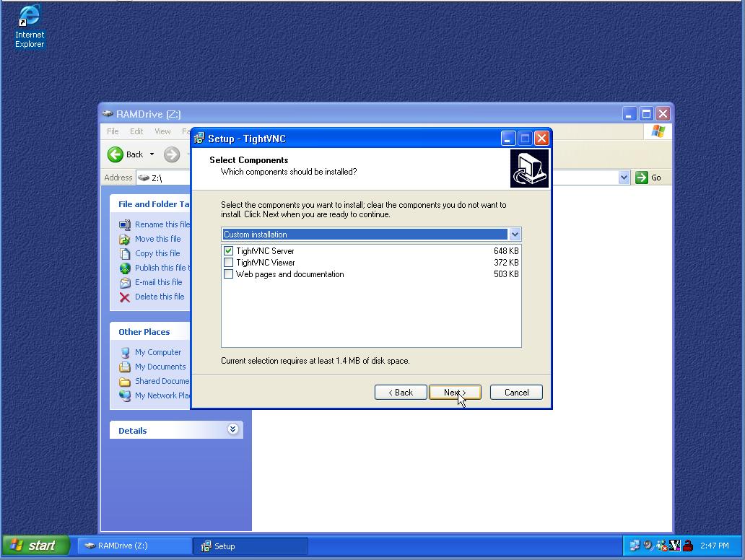The width and height of the screenshot is (745, 560).
Task: Click Setup dialog title bar installer icon
Action: (x=199, y=139)
